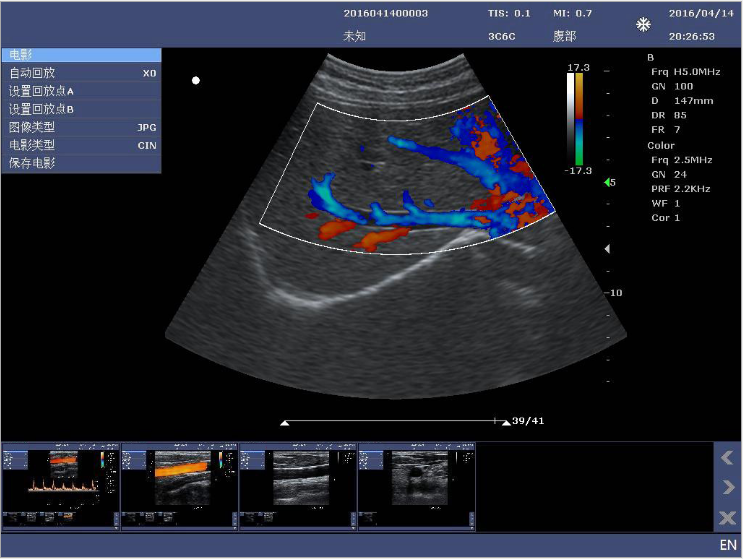Open 自动回放 auto playback option
Viewport: 743px width, 559px height.
(x=82, y=73)
